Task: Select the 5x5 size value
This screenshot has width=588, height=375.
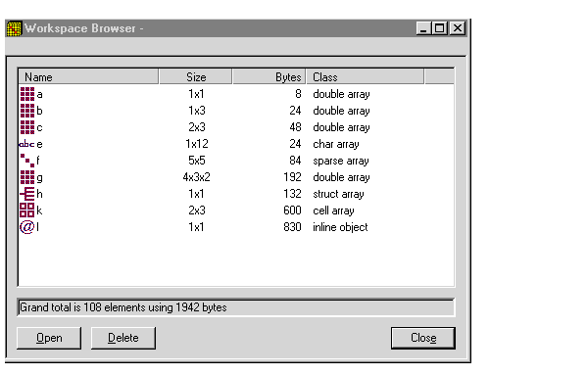Action: point(197,161)
